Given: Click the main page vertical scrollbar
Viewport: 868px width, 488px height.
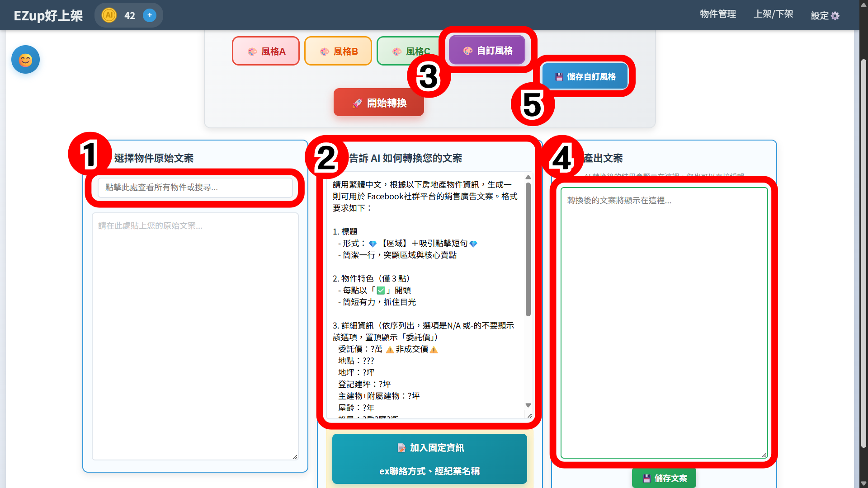Looking at the screenshot, I should coord(863,253).
